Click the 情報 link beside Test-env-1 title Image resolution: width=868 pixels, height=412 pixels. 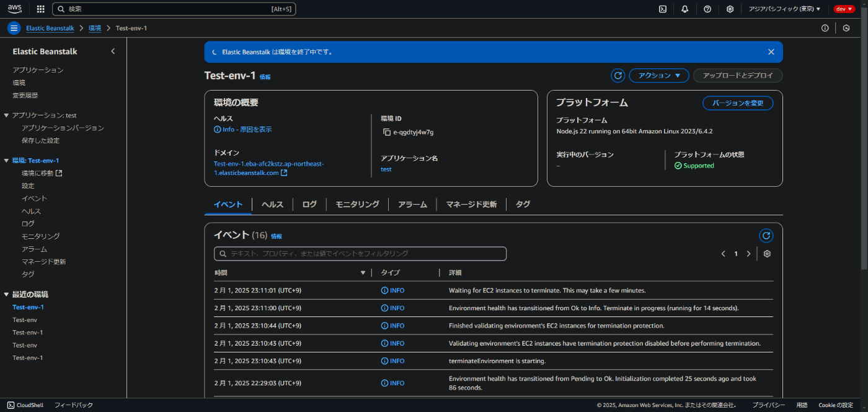(265, 77)
